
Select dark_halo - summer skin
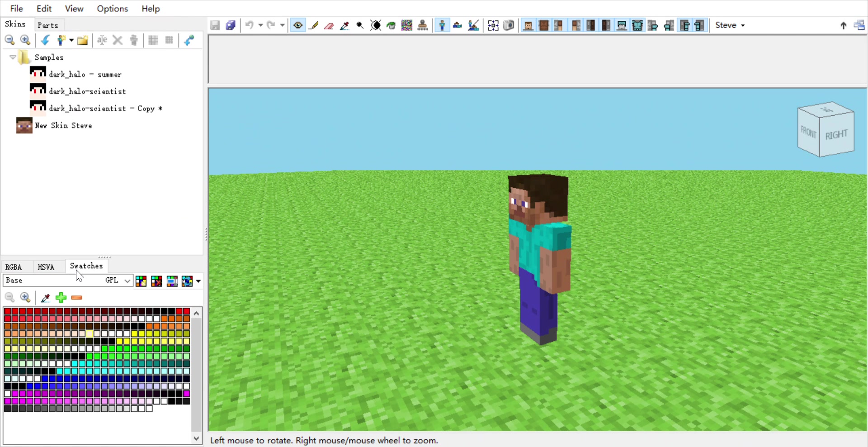point(85,74)
